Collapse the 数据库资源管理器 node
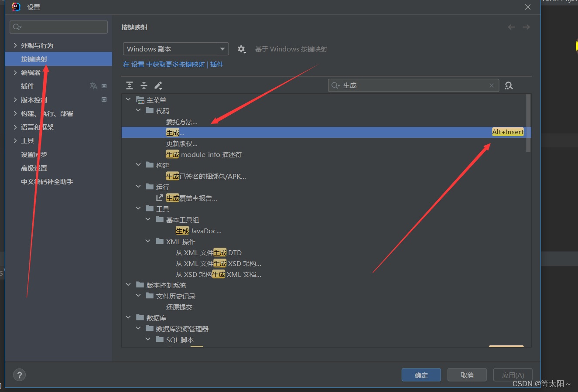Image resolution: width=578 pixels, height=392 pixels. click(x=138, y=328)
